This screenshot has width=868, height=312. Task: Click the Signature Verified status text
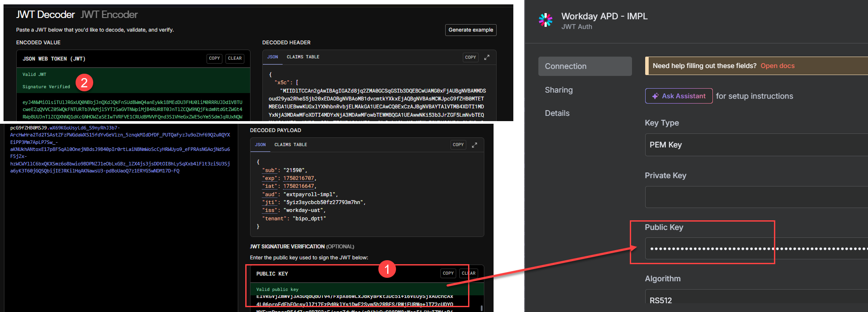tap(46, 87)
